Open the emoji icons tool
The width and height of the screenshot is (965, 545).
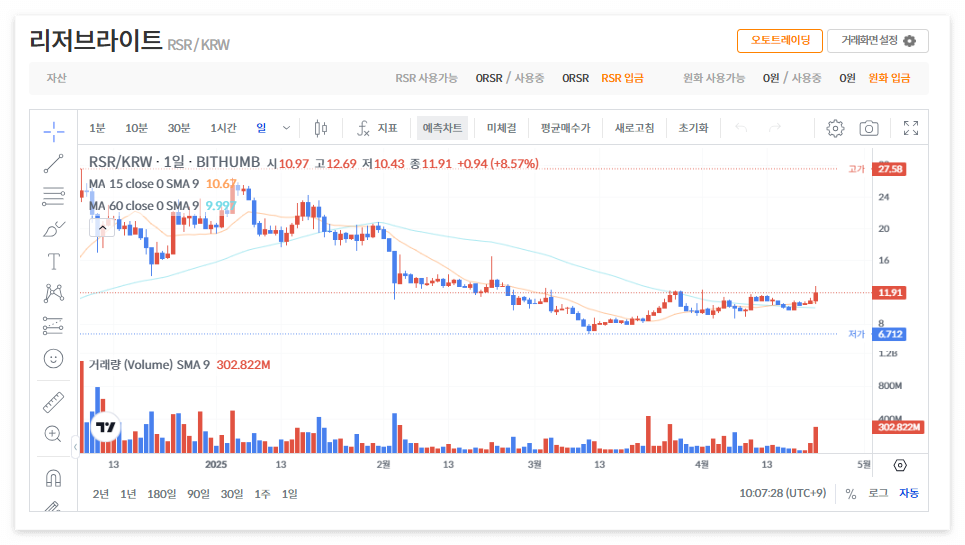pos(54,359)
